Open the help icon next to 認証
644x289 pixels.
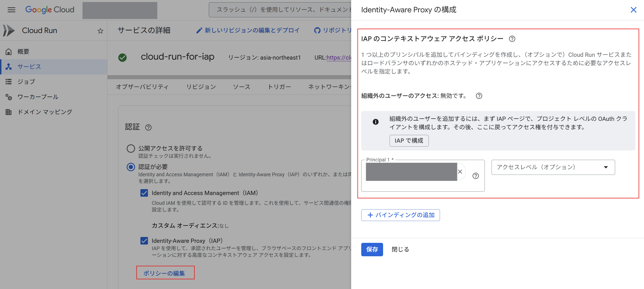point(148,128)
